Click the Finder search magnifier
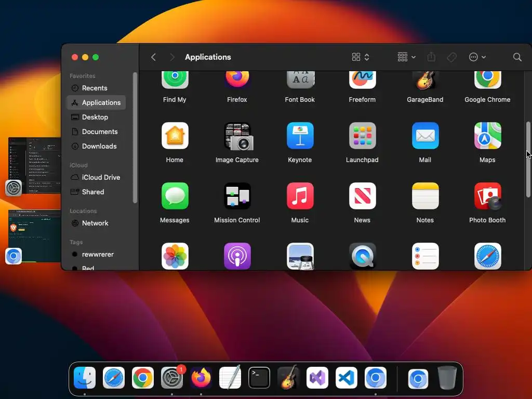The height and width of the screenshot is (399, 532). [517, 57]
